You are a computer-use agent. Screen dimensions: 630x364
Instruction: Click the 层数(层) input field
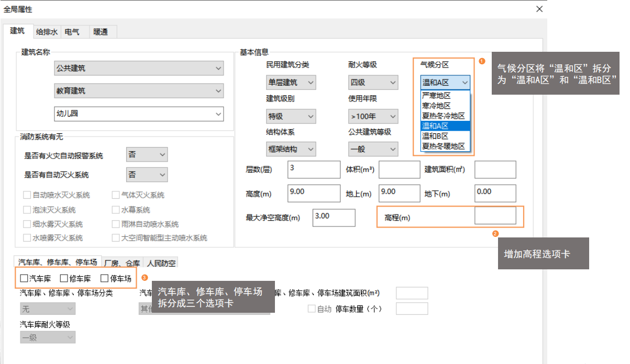click(314, 169)
